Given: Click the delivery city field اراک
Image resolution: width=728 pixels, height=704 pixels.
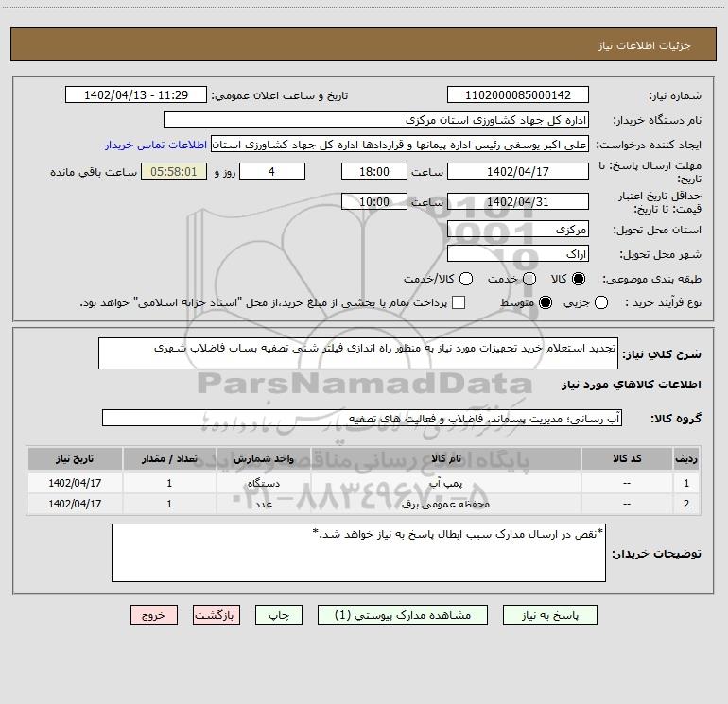Looking at the screenshot, I should 518,254.
